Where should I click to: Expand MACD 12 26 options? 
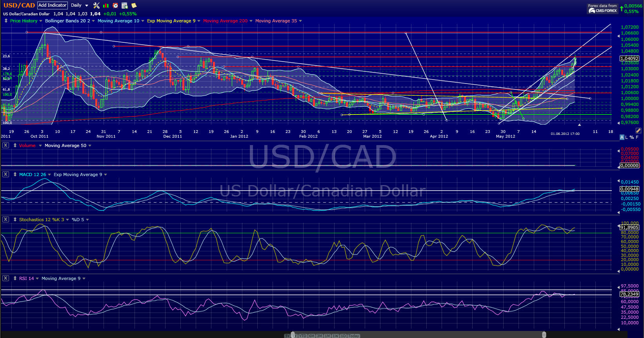(49, 174)
